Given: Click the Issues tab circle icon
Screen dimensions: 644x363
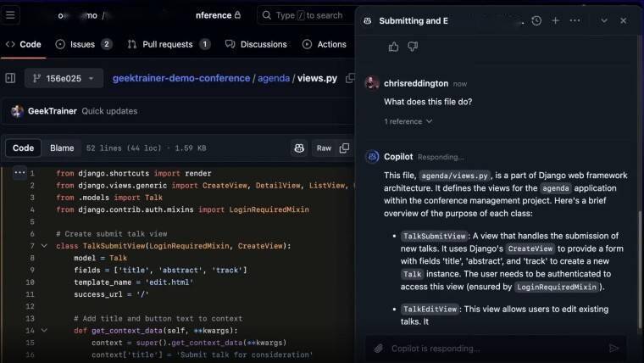Looking at the screenshot, I should pos(60,44).
